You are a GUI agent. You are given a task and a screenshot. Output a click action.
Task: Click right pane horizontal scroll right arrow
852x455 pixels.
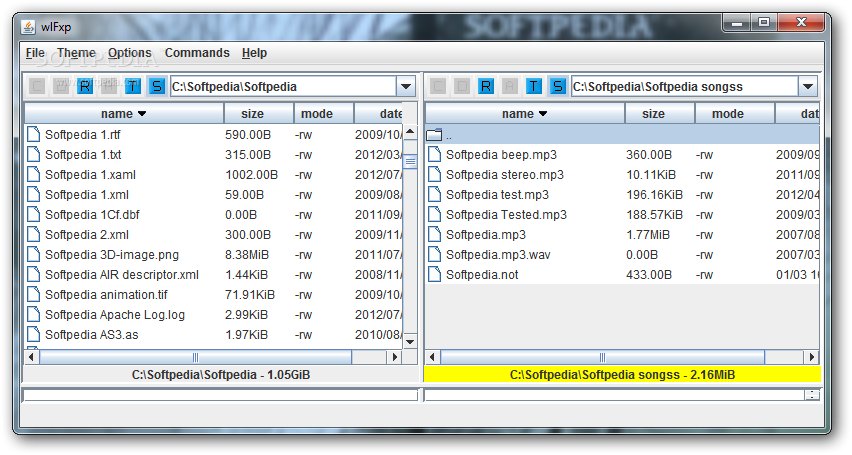pyautogui.click(x=811, y=357)
